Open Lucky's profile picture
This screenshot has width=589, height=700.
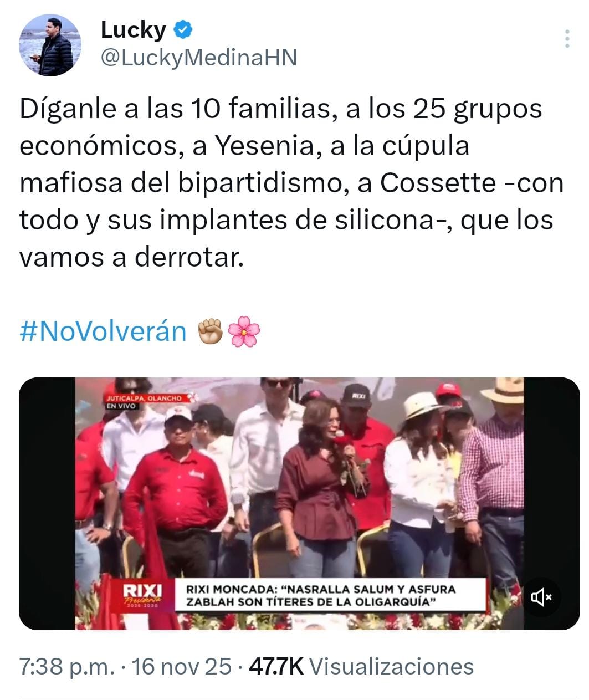tap(50, 46)
